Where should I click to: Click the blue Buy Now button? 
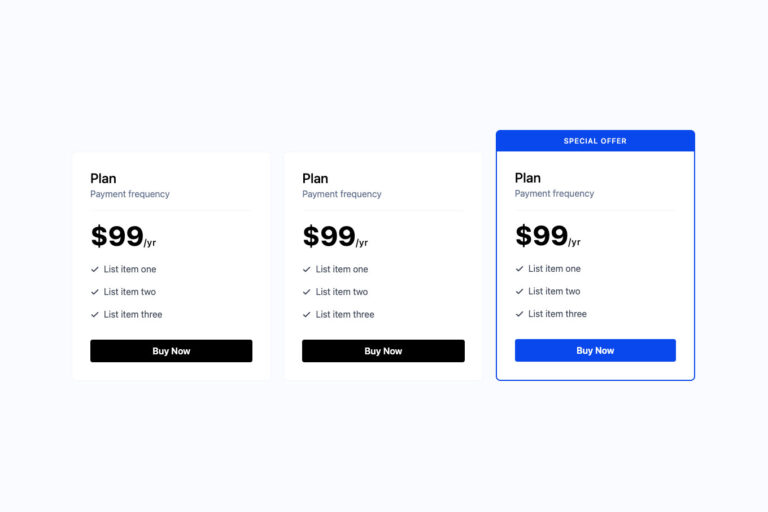click(595, 350)
